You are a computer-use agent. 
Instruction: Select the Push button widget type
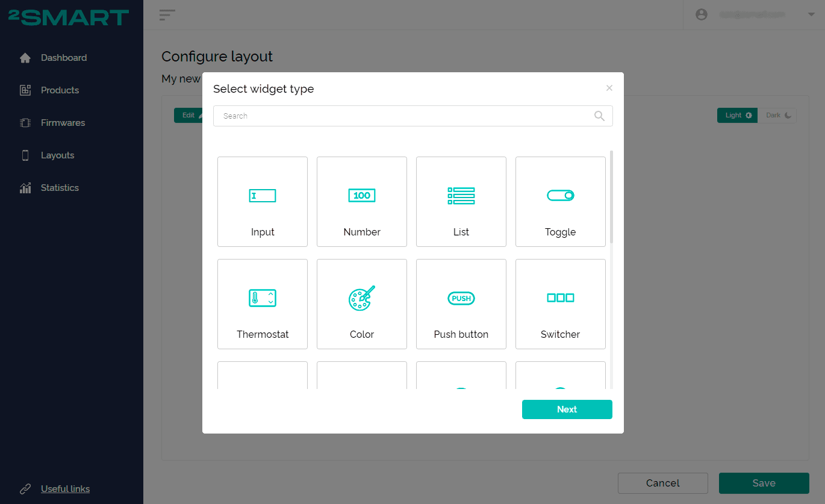pyautogui.click(x=461, y=304)
